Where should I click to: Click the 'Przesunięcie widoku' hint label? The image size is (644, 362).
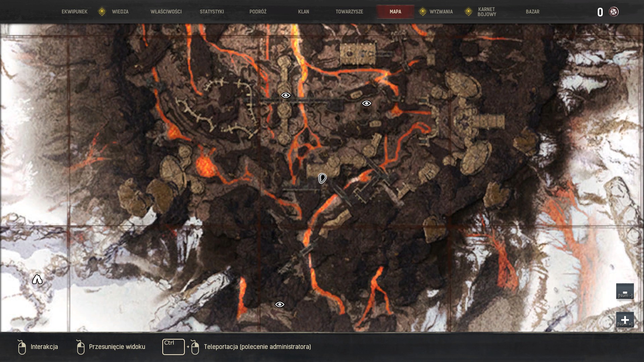(117, 347)
